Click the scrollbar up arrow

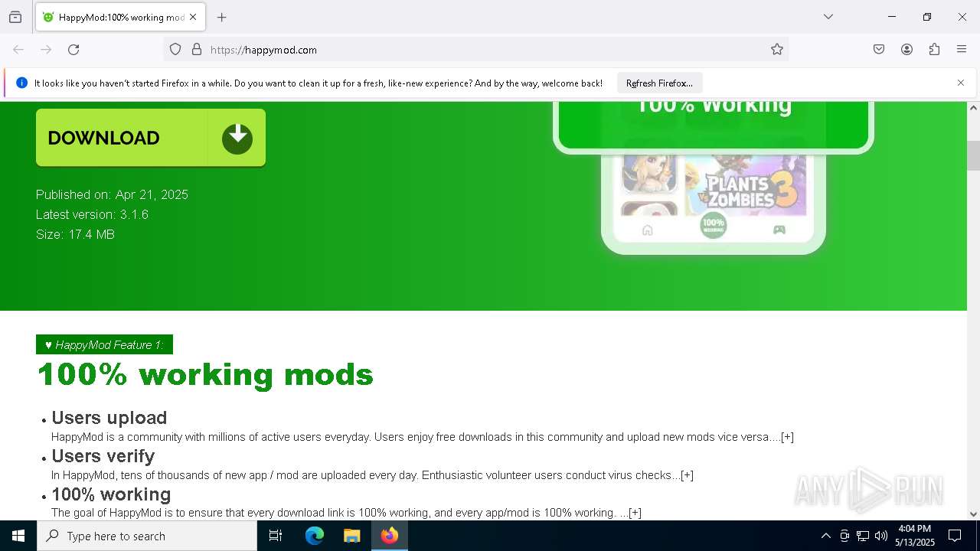pyautogui.click(x=973, y=108)
